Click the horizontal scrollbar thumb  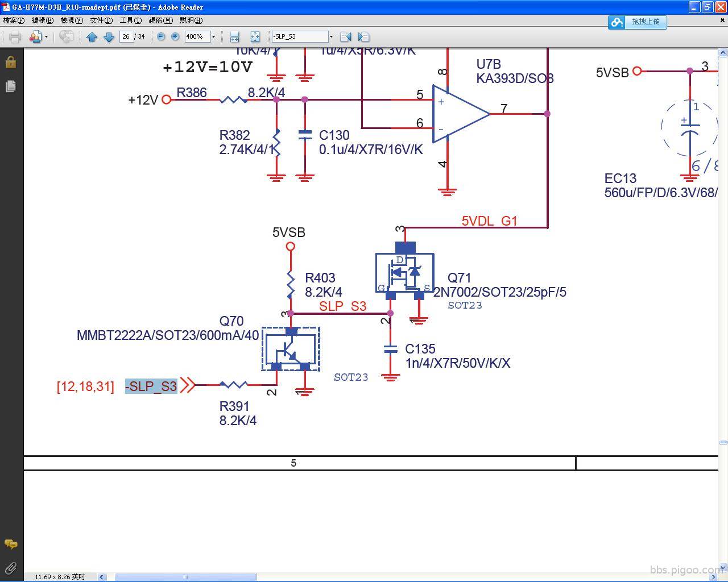[x=185, y=577]
